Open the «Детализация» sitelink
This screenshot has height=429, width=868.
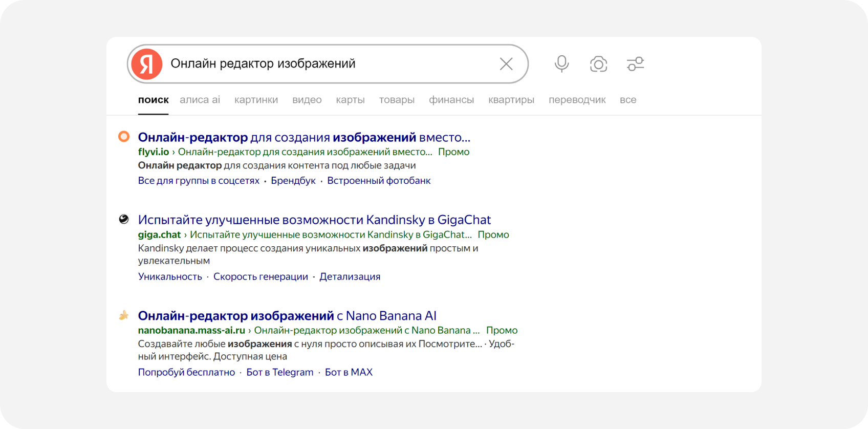click(x=350, y=276)
